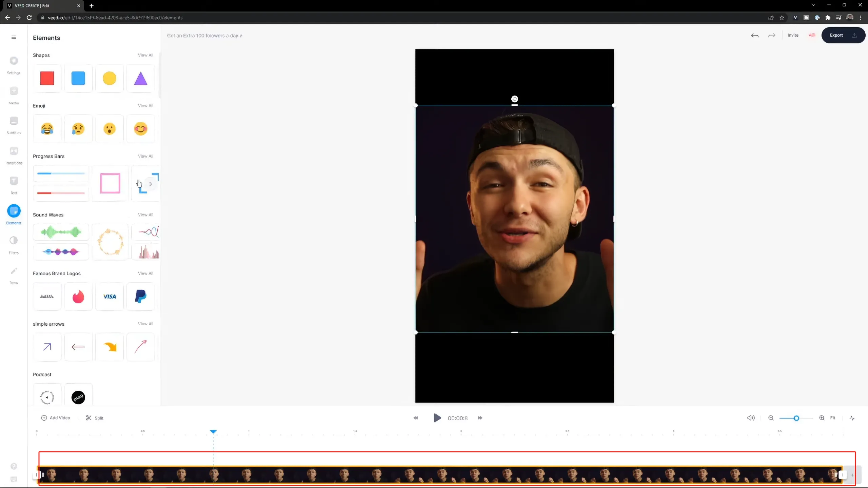The image size is (868, 488).
Task: Click the Split tool
Action: point(95,418)
